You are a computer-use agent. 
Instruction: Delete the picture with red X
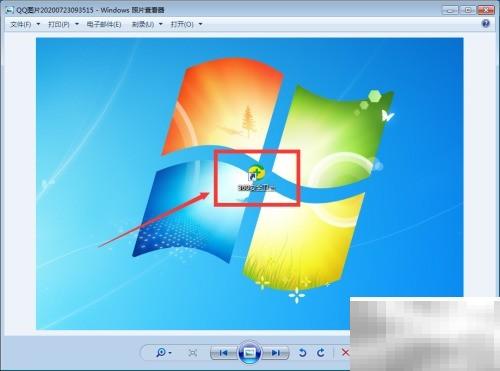(346, 352)
